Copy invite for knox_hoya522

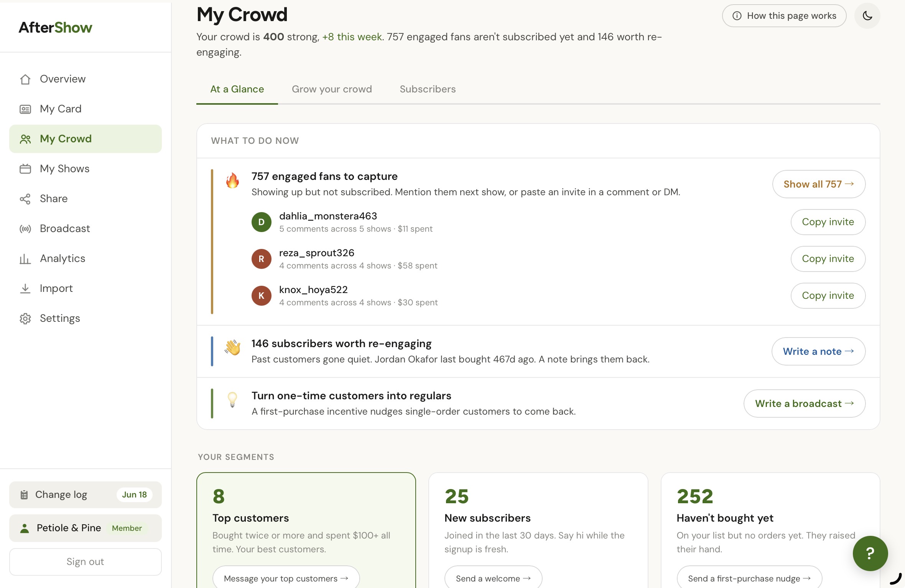pyautogui.click(x=828, y=296)
